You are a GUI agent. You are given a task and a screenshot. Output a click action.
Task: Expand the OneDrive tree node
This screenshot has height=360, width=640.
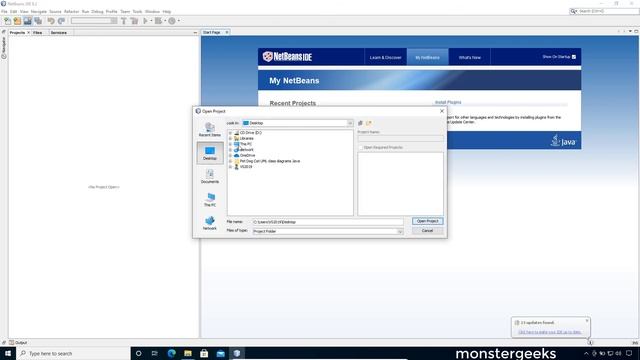(x=230, y=156)
